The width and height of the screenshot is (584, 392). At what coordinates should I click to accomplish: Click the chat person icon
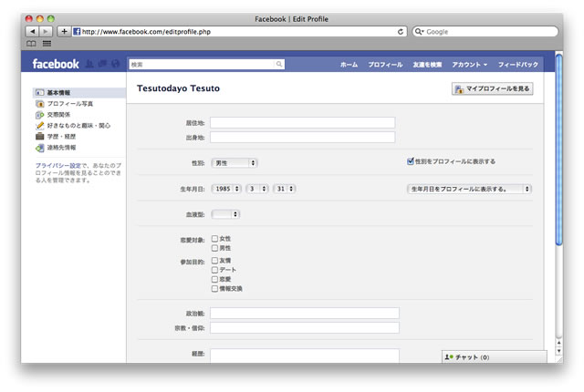[449, 357]
